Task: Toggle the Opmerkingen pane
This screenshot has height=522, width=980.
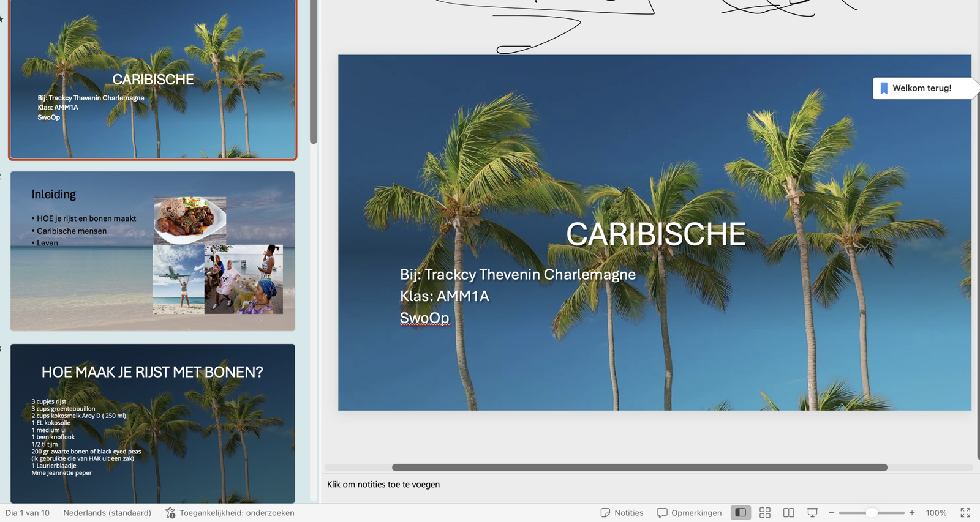Action: point(689,513)
